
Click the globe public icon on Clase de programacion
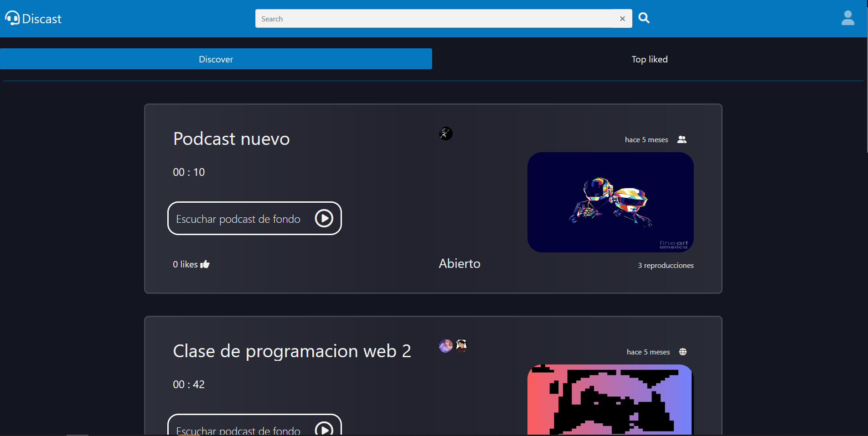point(683,352)
